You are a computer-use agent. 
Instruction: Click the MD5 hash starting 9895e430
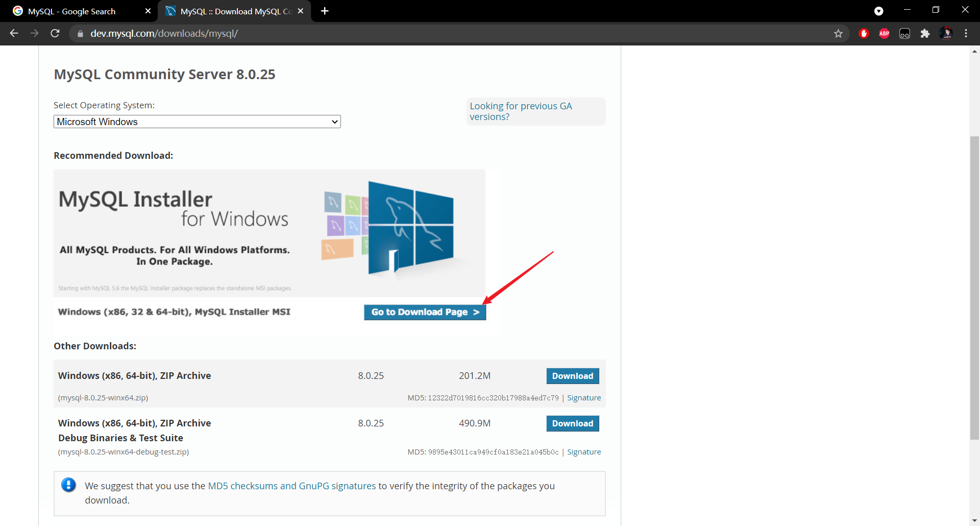click(493, 452)
